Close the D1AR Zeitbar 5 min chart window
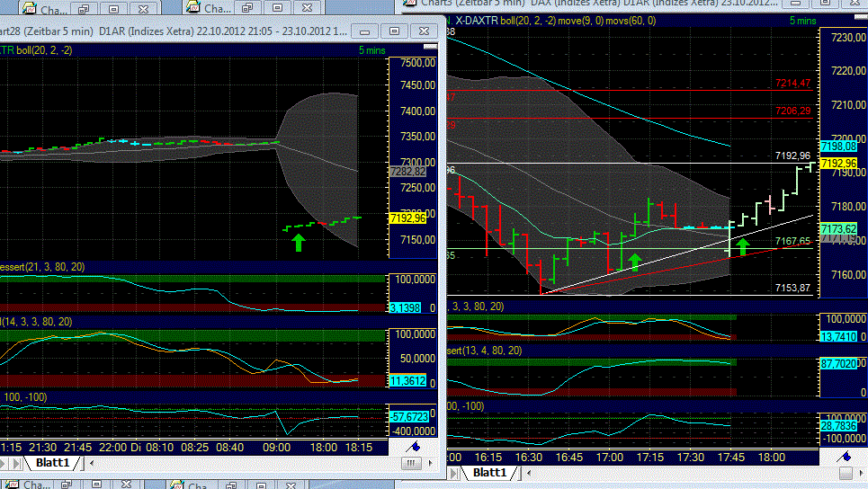Image resolution: width=868 pixels, height=489 pixels. (x=424, y=31)
